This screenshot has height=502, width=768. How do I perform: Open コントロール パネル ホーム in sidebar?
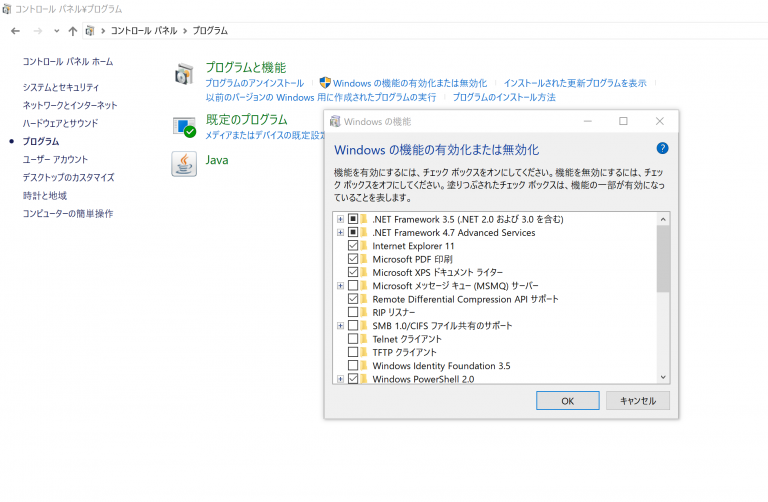pyautogui.click(x=68, y=62)
